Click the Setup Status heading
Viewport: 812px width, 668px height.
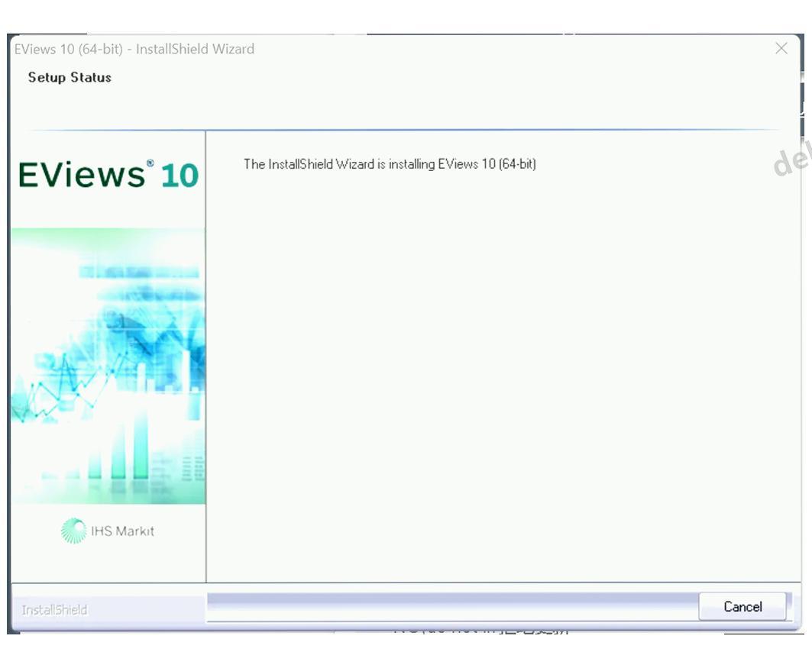70,78
